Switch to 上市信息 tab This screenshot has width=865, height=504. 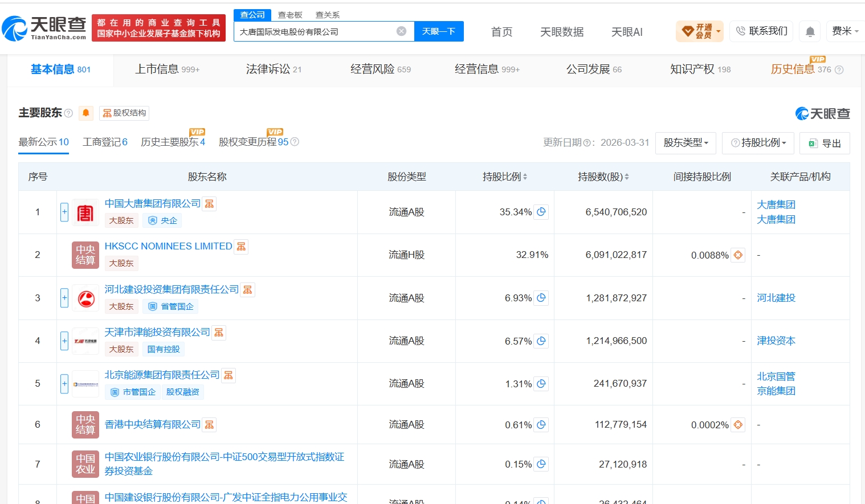coord(167,69)
